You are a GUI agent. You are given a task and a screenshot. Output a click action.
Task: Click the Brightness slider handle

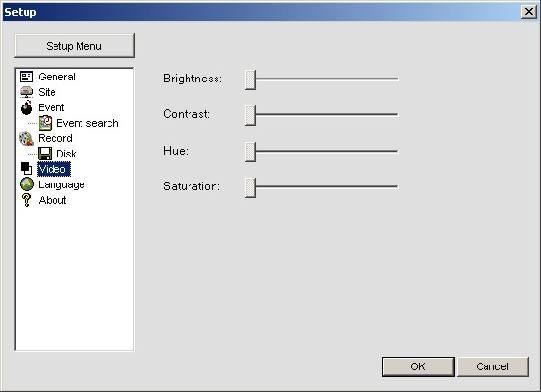tap(250, 80)
